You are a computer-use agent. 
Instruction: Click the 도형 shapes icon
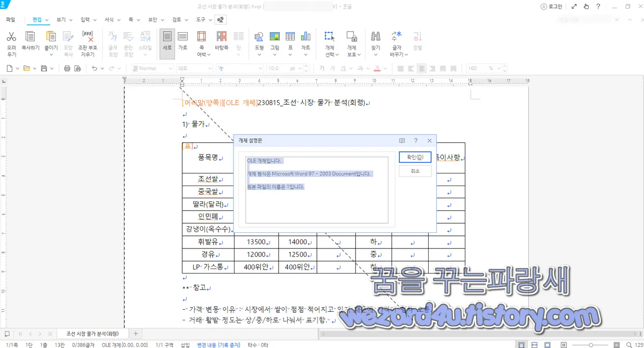coord(259,37)
